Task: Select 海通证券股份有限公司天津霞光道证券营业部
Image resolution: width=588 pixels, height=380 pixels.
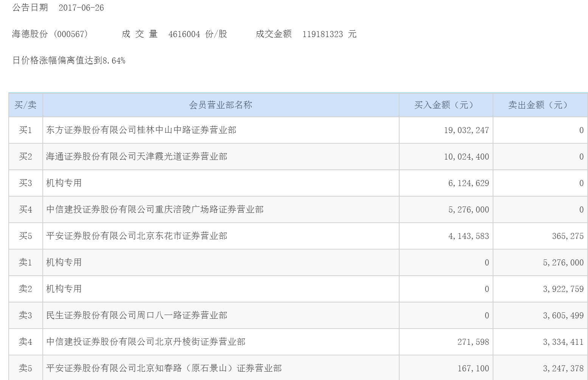Action: click(137, 157)
